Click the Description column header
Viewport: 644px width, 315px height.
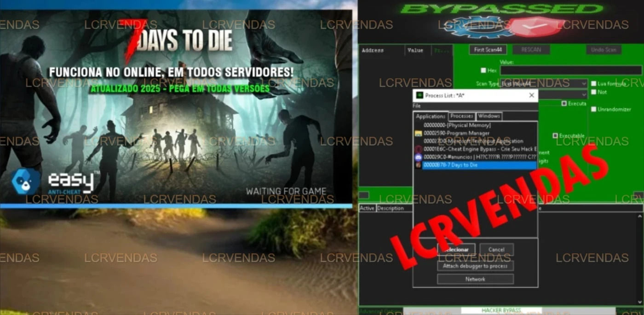(395, 208)
